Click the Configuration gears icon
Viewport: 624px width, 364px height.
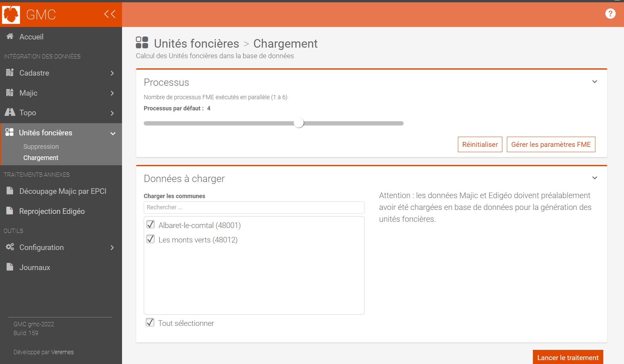click(x=10, y=247)
